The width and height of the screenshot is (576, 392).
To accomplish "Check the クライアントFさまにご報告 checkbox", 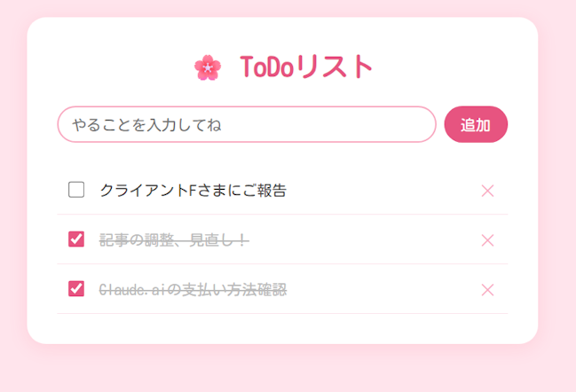I will [76, 190].
